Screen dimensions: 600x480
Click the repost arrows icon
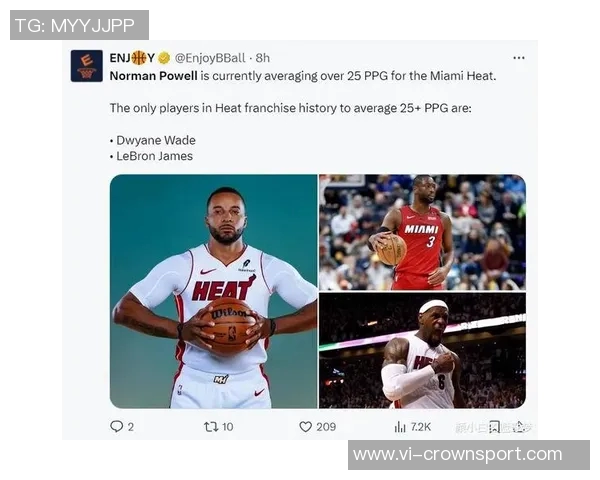pos(211,426)
